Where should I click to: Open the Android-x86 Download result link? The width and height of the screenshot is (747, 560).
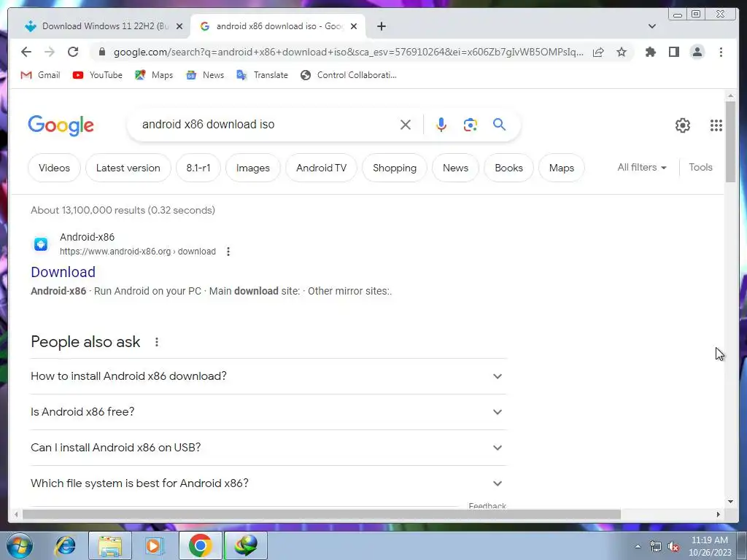tap(63, 272)
